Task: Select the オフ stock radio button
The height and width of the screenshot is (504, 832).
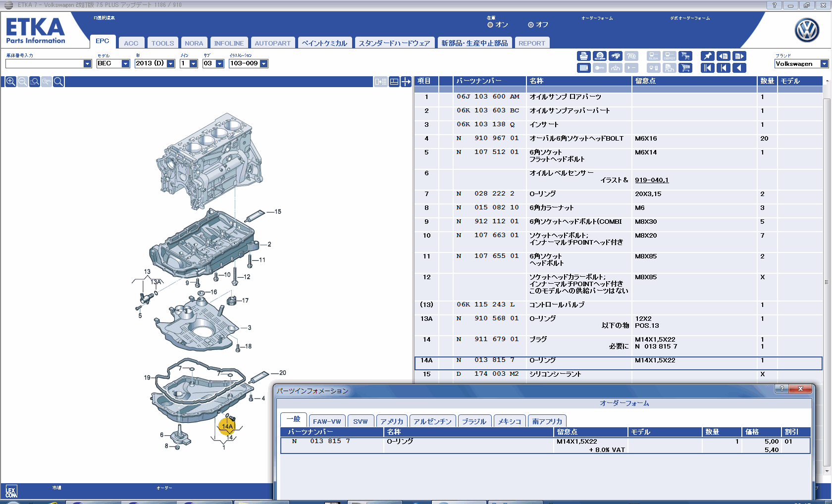Action: [x=531, y=25]
